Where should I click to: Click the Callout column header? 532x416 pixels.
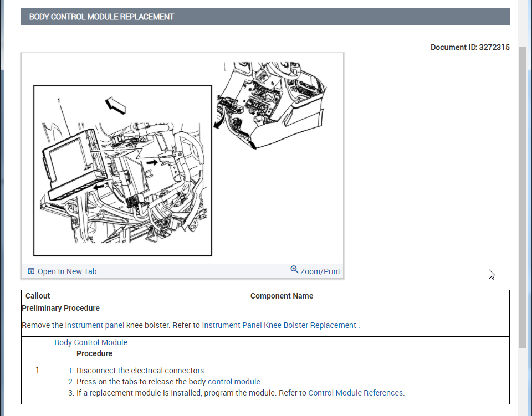coord(38,296)
